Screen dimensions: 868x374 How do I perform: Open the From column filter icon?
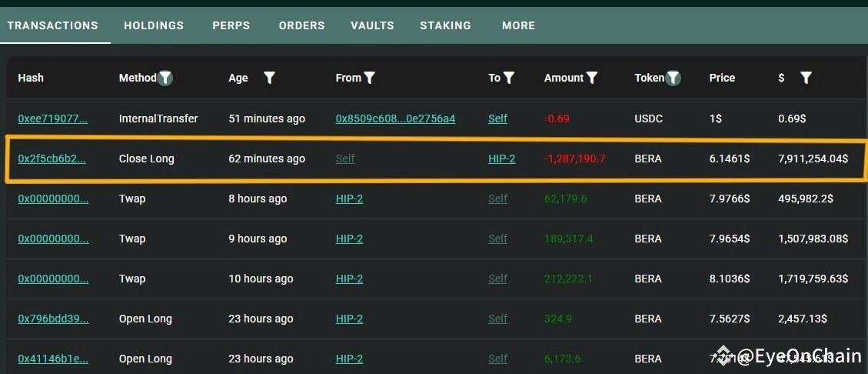[x=370, y=78]
